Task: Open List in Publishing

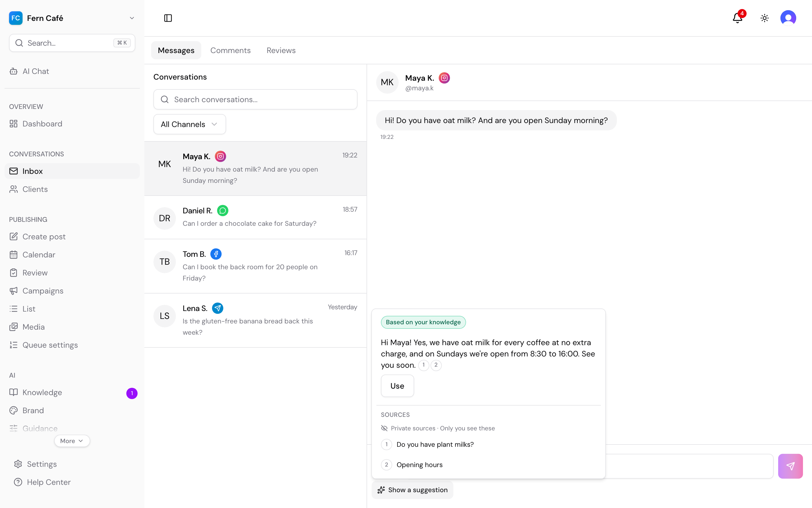Action: coord(72,309)
